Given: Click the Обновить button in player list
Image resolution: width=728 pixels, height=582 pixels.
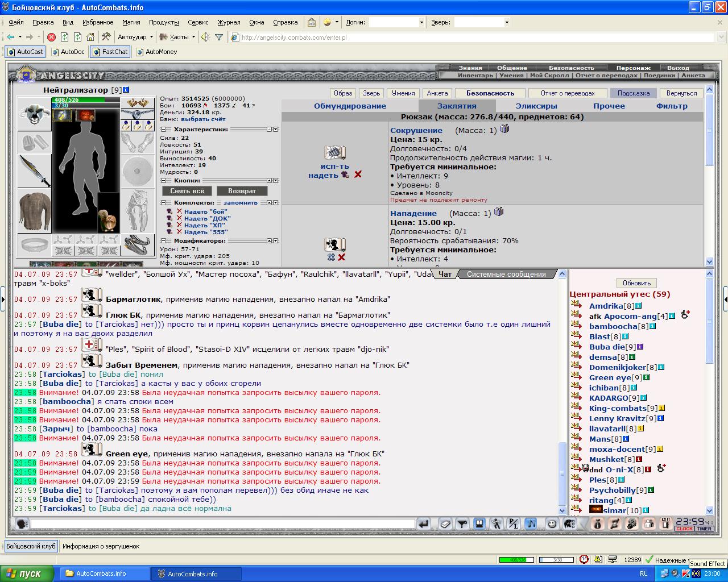Looking at the screenshot, I should [636, 283].
